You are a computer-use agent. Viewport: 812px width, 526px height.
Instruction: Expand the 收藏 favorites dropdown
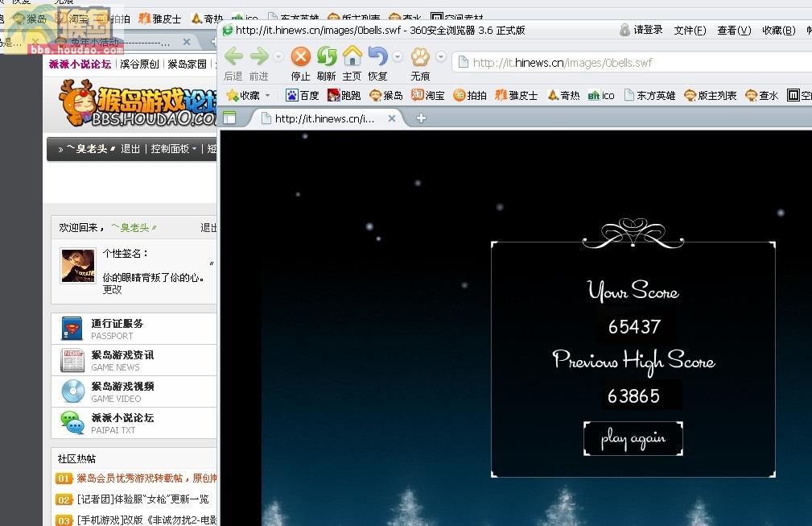[x=268, y=95]
